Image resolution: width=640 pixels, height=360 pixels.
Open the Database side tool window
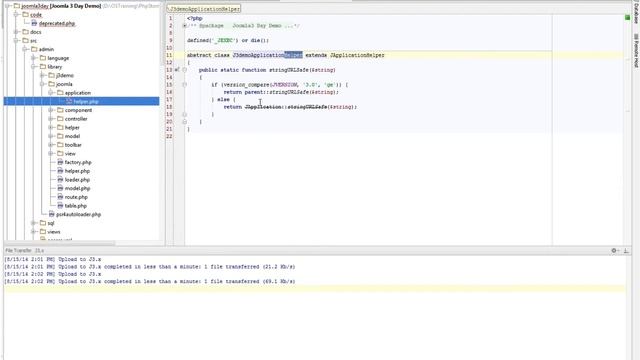point(636,13)
